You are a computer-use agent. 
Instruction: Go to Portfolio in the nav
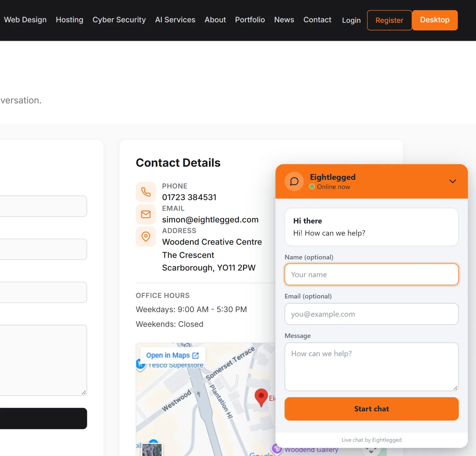click(x=250, y=20)
